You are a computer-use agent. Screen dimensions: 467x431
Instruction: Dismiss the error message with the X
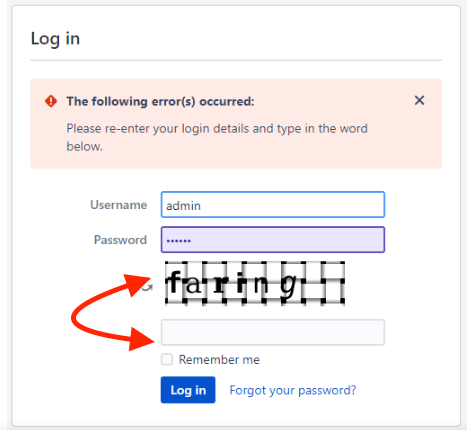tap(419, 100)
